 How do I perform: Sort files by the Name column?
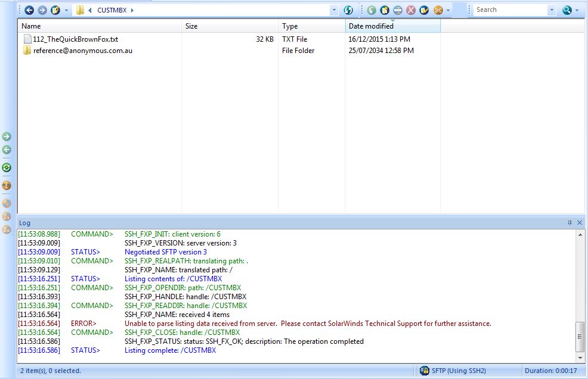point(100,26)
